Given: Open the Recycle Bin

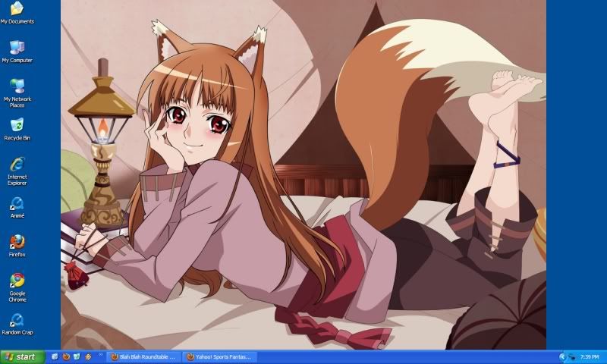Looking at the screenshot, I should coord(17,125).
